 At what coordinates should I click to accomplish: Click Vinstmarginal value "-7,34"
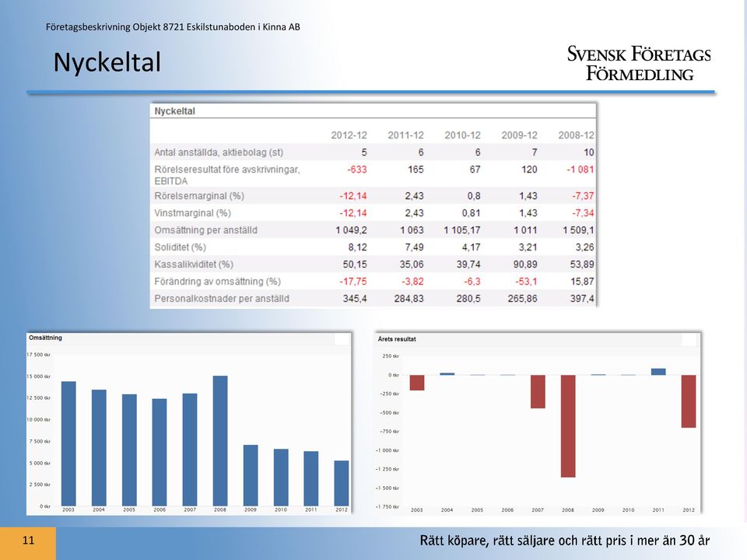[x=583, y=213]
